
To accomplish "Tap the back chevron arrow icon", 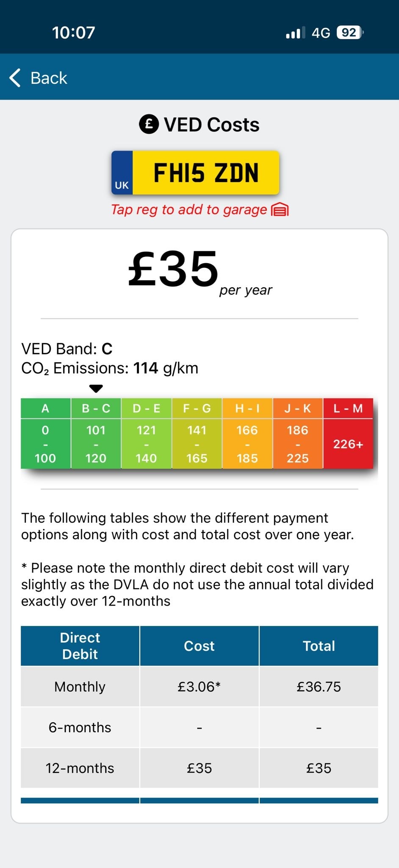I will 15,78.
